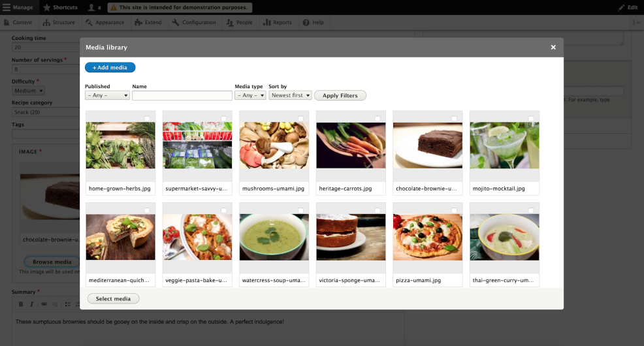
Task: Expand the Media type dropdown
Action: 250,95
